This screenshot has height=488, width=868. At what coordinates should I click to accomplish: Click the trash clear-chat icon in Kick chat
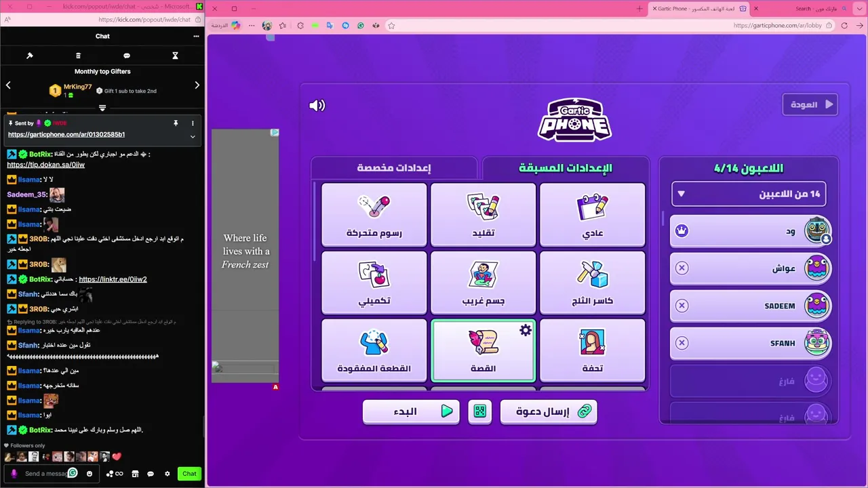(x=78, y=56)
